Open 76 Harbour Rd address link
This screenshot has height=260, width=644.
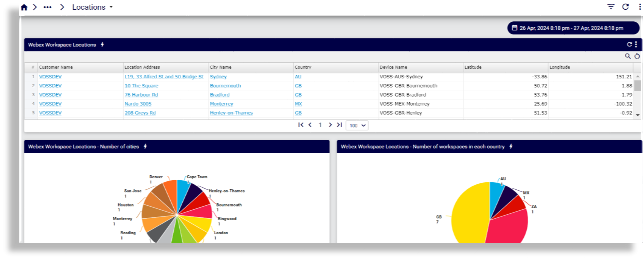(x=141, y=95)
